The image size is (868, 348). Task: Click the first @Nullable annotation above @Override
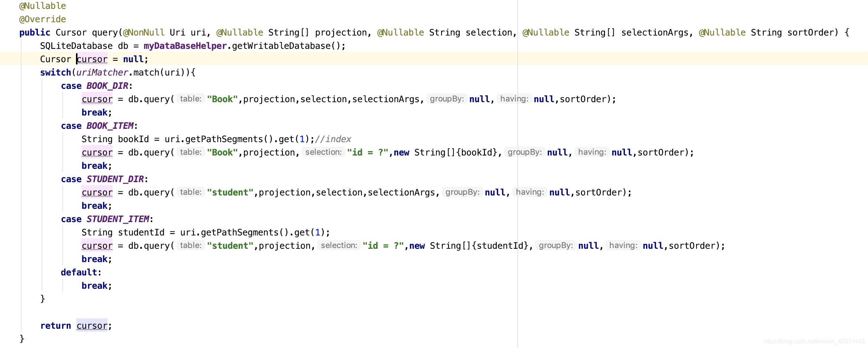43,6
